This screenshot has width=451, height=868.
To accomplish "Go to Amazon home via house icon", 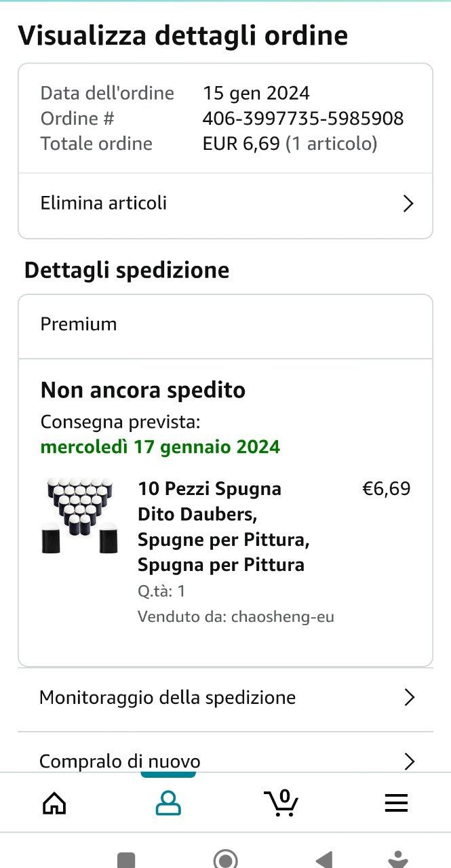I will click(54, 803).
